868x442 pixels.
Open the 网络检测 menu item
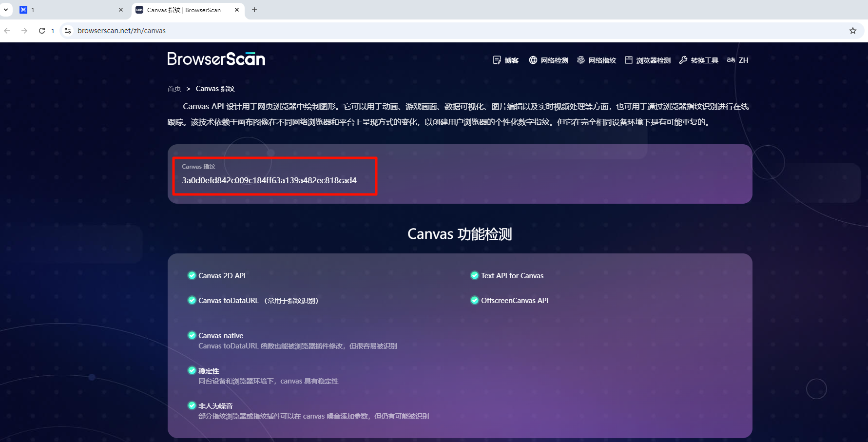549,60
